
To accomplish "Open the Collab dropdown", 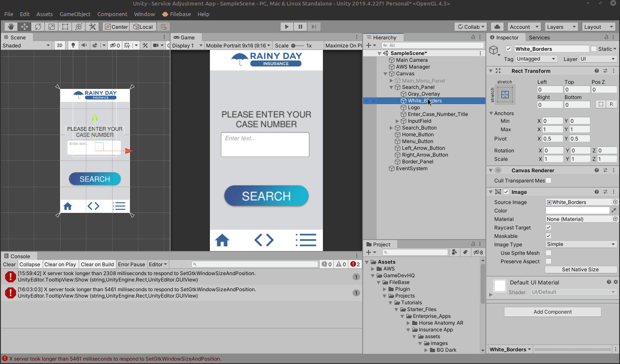I will coord(471,27).
